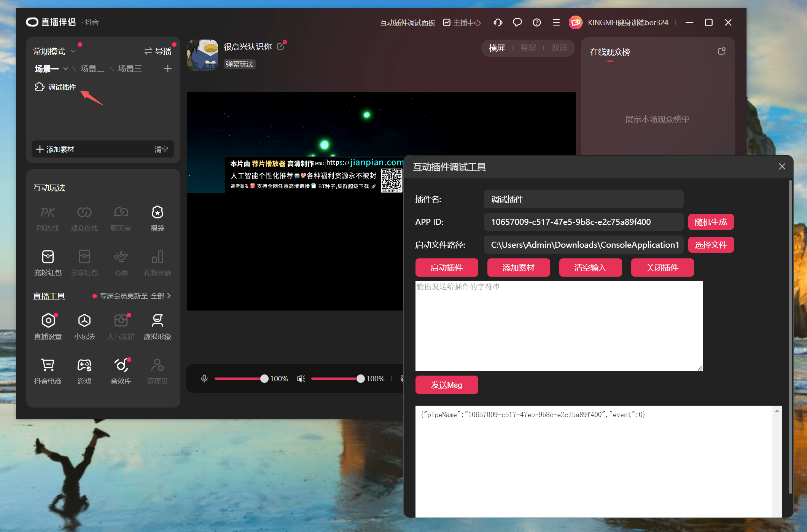Open 直播设置 live settings
The height and width of the screenshot is (532, 807).
48,321
